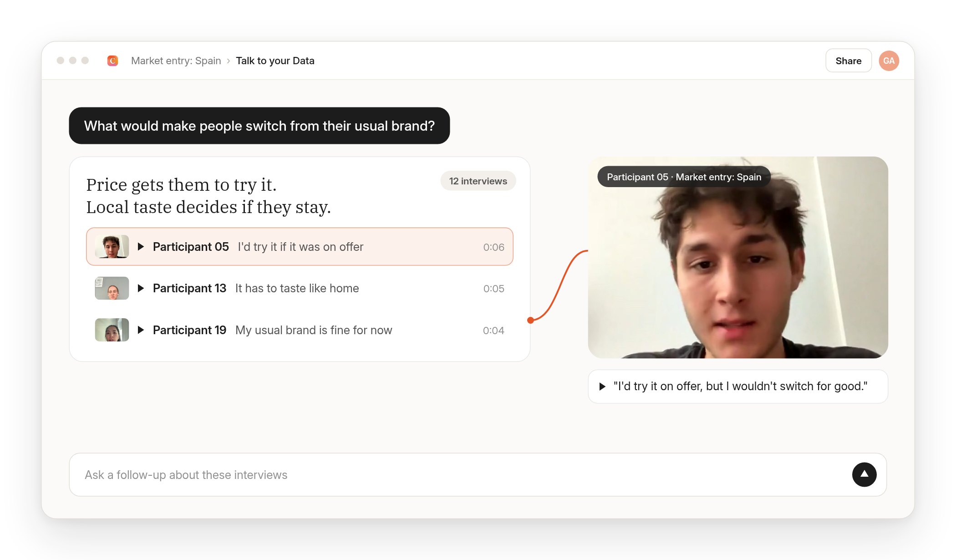The height and width of the screenshot is (560, 956).
Task: Play the Participant 19 clip
Action: 141,330
